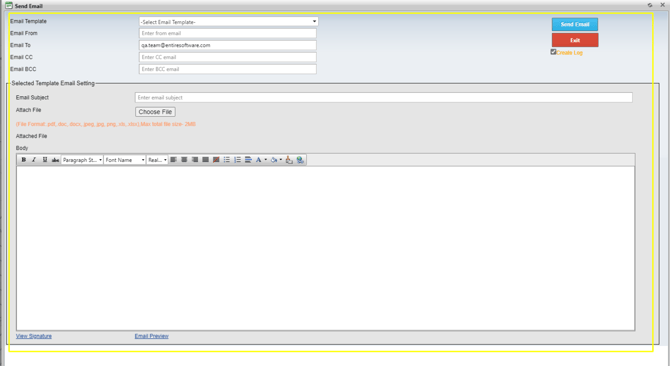
Task: Click the red Exit button
Action: coord(575,40)
